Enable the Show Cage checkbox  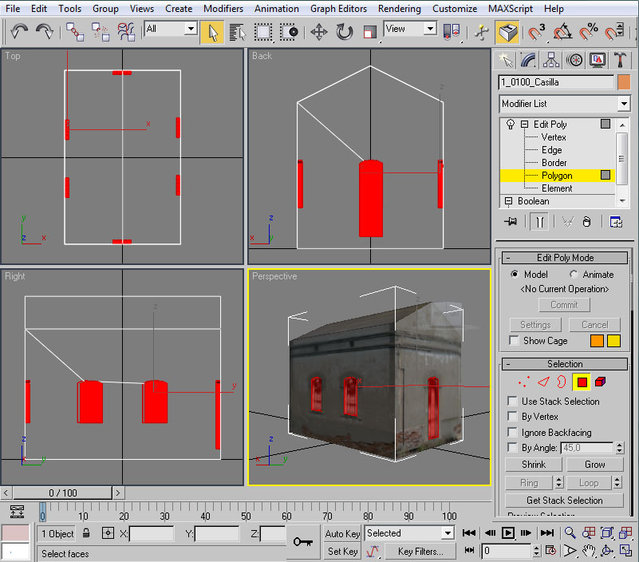coord(514,341)
